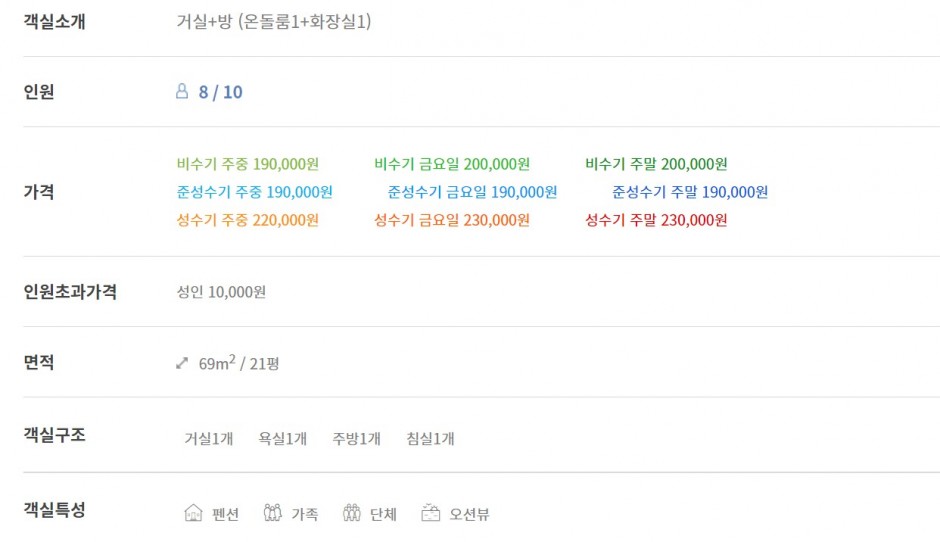Choose 준성수기 주말 190,000원 price
Image resolution: width=940 pixels, height=542 pixels.
click(690, 192)
